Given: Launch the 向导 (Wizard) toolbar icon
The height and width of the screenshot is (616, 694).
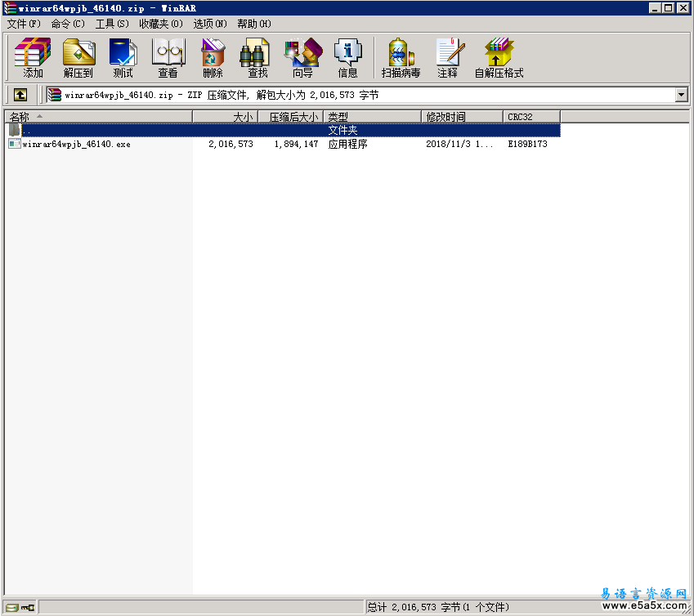Looking at the screenshot, I should 302,57.
